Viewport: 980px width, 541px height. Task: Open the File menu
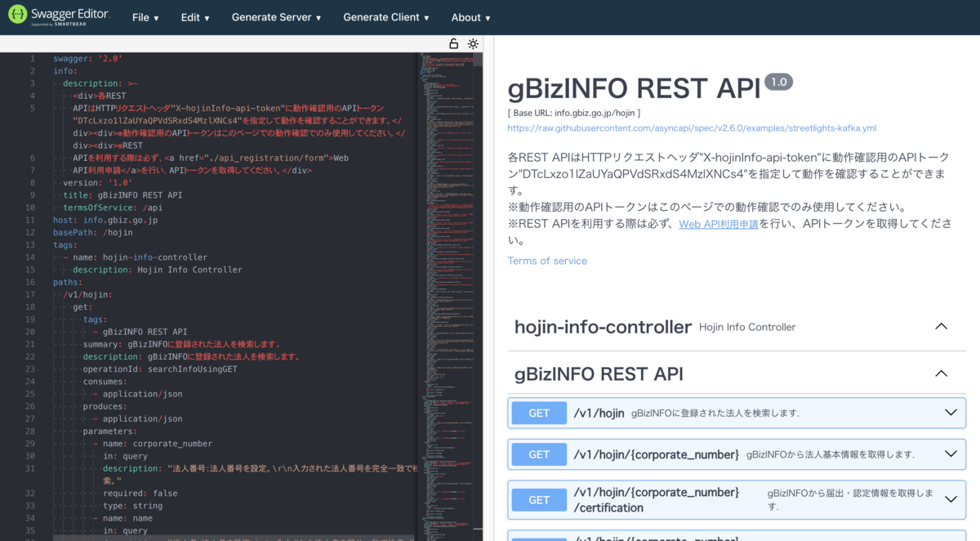(x=145, y=17)
